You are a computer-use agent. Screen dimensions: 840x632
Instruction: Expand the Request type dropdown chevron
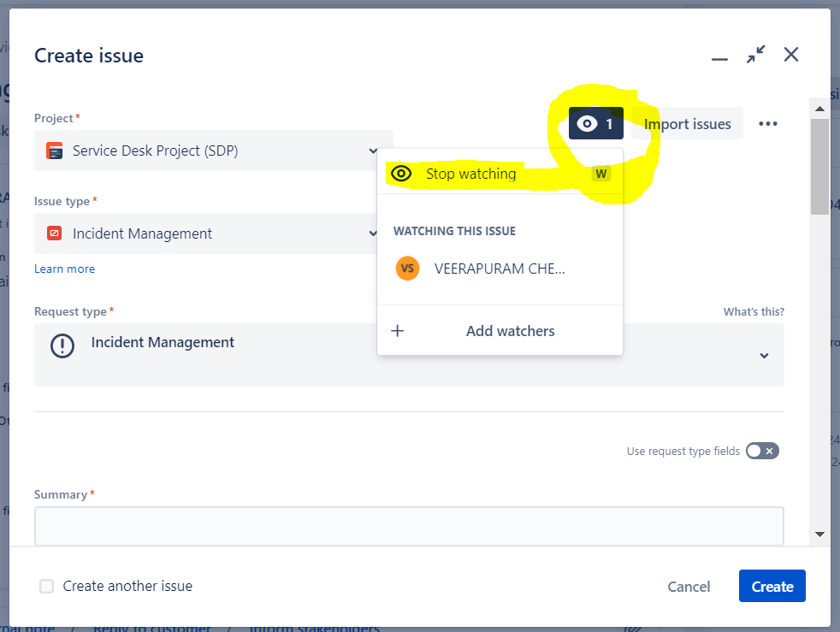[x=765, y=355]
